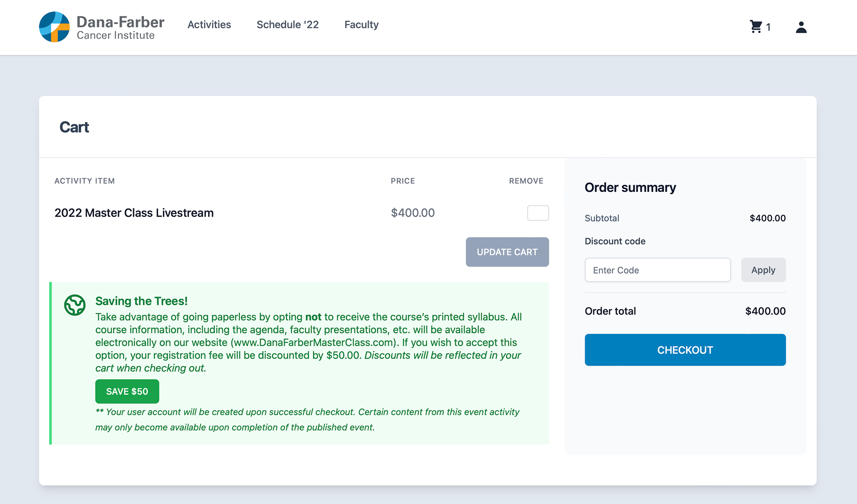The height and width of the screenshot is (504, 857).
Task: Proceed with the Checkout button
Action: [685, 350]
